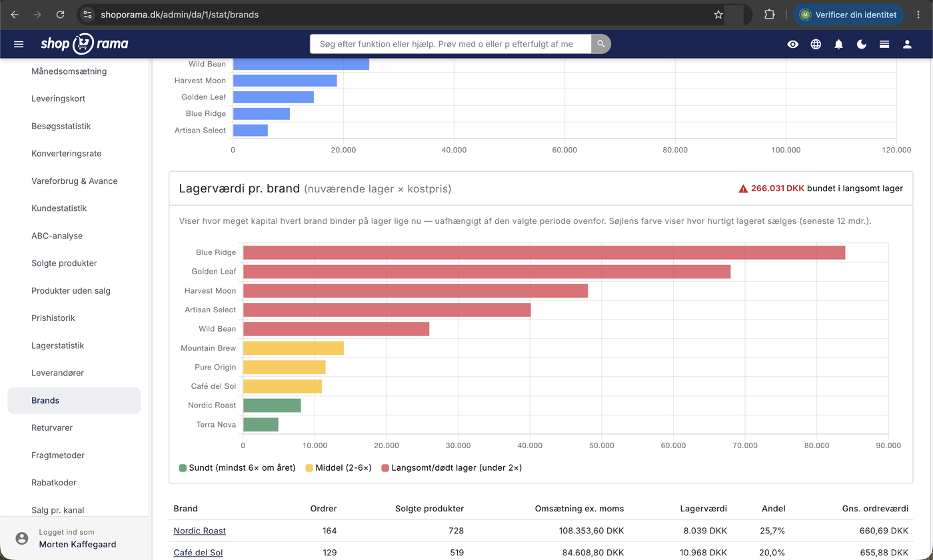Click the Nordic Roast green bar

(x=272, y=406)
